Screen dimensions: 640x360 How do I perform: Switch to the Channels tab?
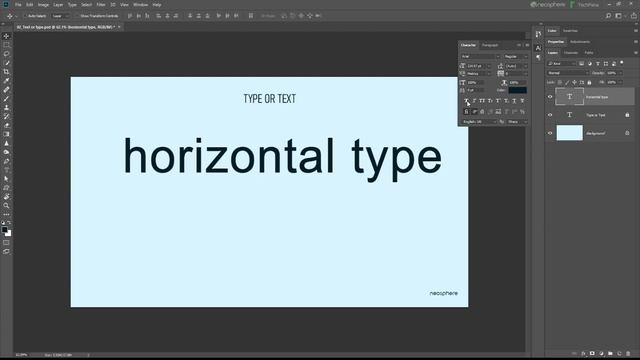point(571,53)
